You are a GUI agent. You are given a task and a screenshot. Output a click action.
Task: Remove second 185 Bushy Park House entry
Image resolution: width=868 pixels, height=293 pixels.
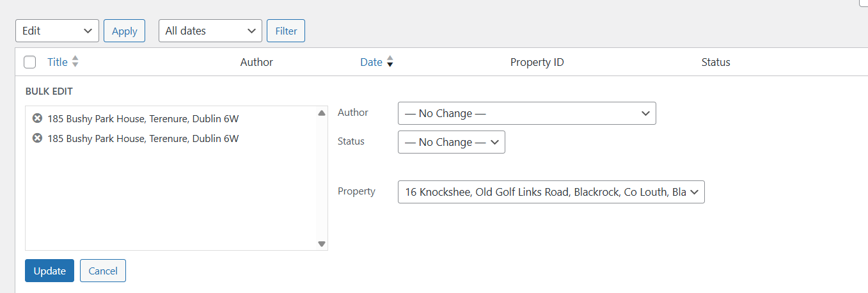(37, 138)
